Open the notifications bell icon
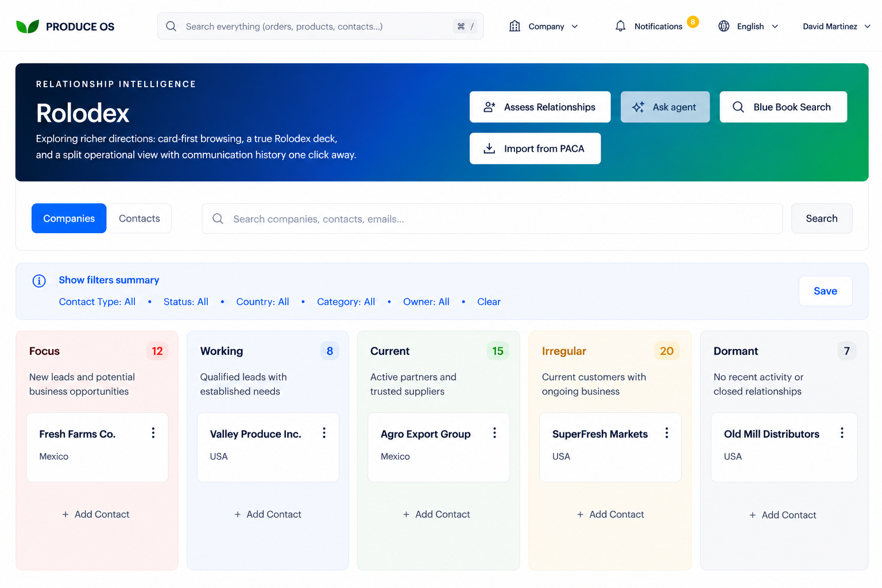 (x=620, y=26)
